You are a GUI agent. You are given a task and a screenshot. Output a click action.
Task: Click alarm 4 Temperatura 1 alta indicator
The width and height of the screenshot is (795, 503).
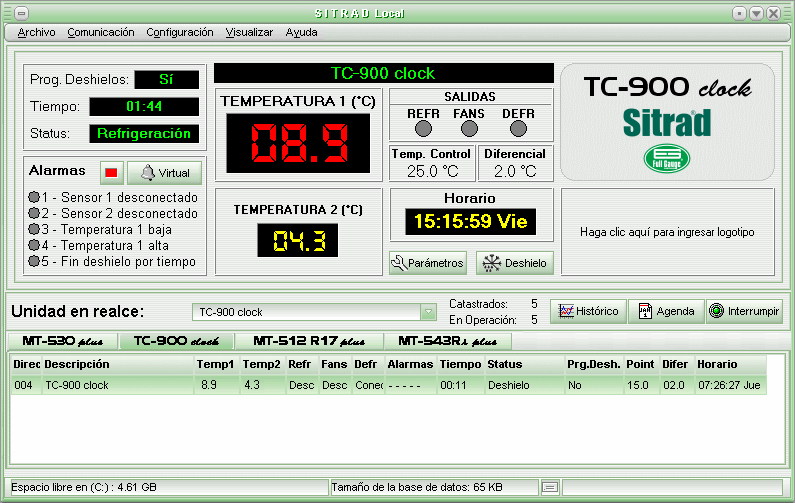click(x=34, y=245)
